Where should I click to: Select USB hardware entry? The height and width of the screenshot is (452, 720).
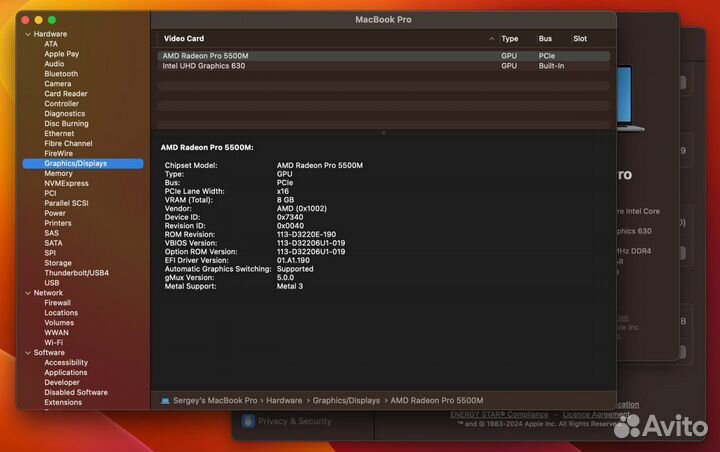(52, 283)
